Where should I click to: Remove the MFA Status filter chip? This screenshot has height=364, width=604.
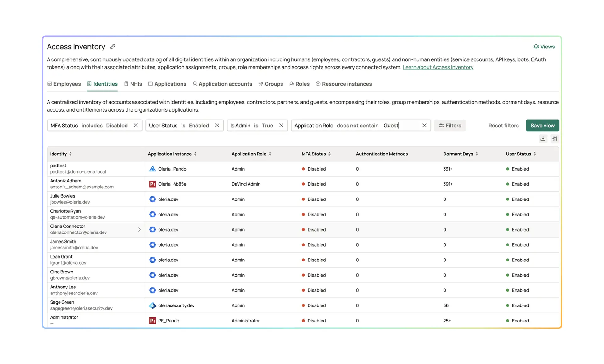click(136, 126)
